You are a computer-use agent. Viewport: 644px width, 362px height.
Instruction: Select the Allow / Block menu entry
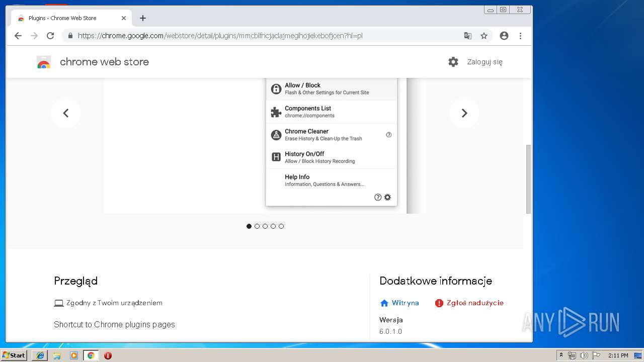tap(332, 89)
